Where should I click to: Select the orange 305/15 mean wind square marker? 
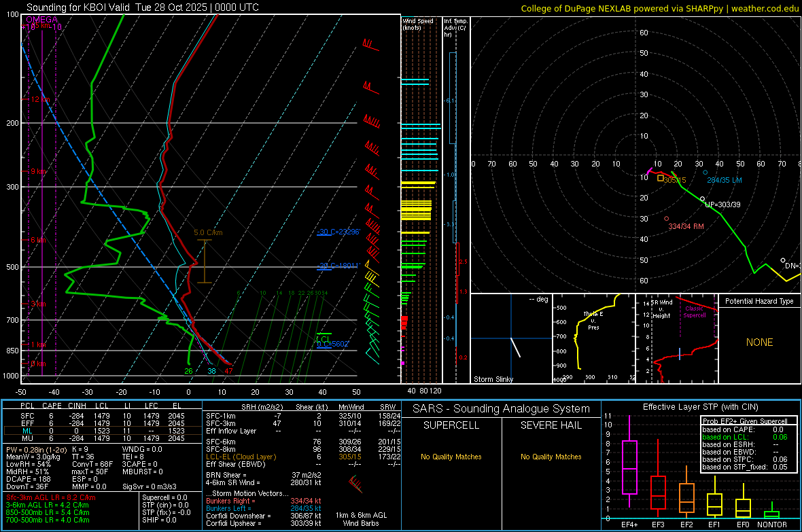click(x=661, y=178)
